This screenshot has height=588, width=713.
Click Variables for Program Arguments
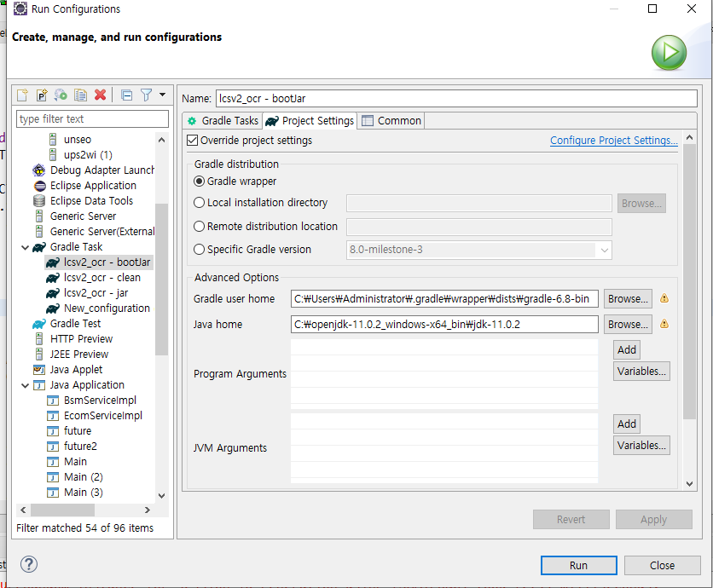click(641, 372)
